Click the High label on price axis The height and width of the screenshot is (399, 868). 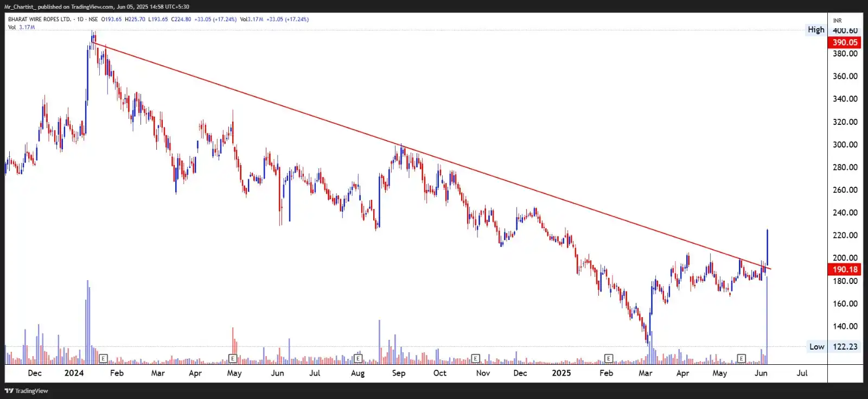[816, 30]
